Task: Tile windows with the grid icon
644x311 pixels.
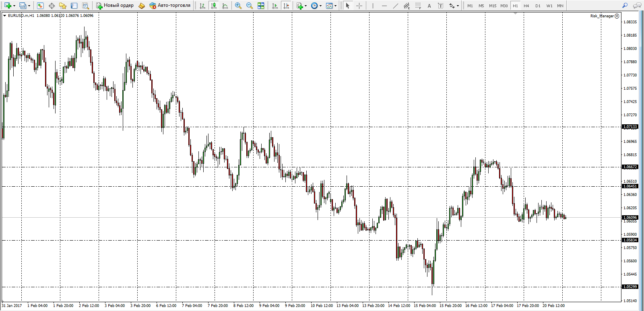Action: tap(261, 6)
